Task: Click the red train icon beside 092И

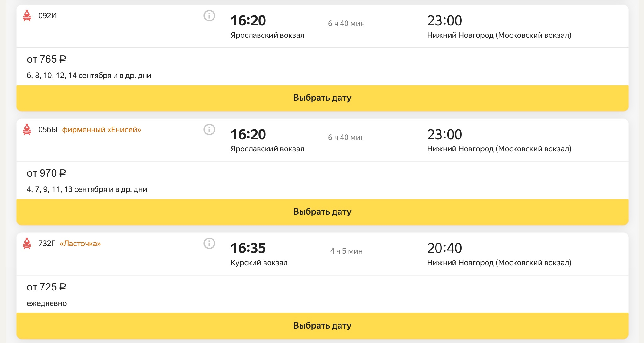Action: click(x=27, y=16)
